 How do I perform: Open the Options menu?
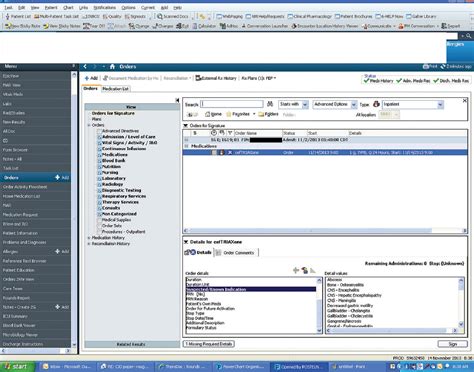128,7
